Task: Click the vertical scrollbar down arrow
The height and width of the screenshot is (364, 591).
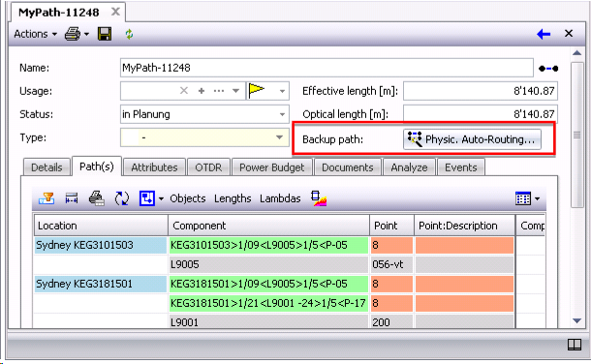Action: 576,320
